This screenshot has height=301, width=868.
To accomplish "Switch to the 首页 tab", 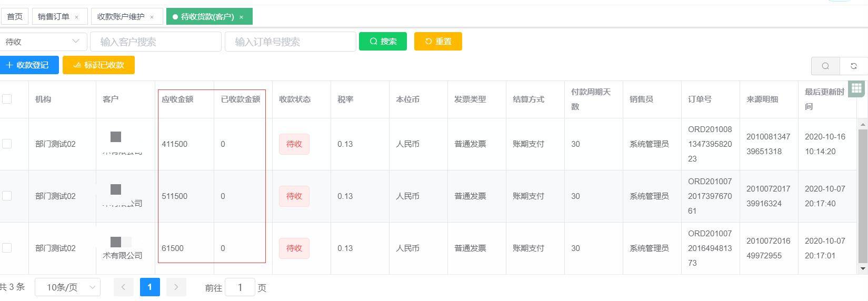I will pyautogui.click(x=15, y=16).
